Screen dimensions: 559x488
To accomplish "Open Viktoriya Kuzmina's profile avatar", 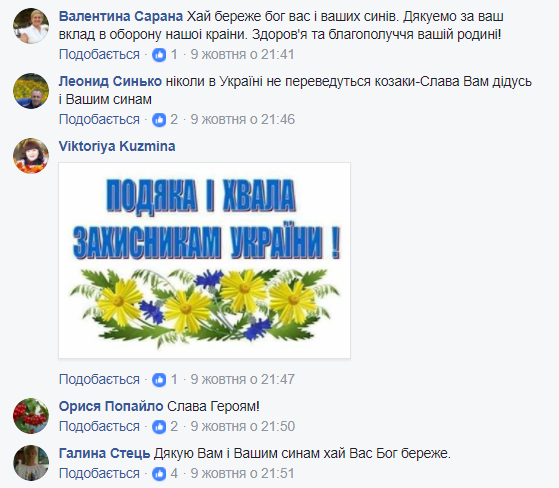I will (31, 156).
